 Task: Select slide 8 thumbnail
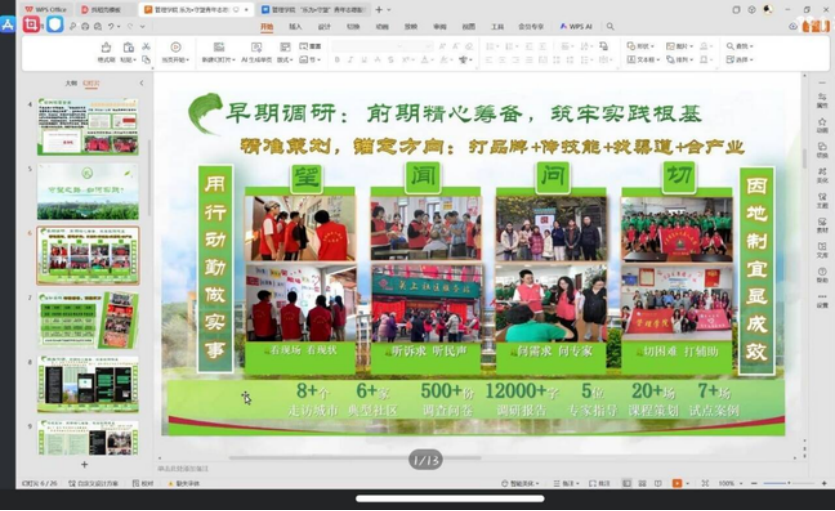tap(88, 384)
